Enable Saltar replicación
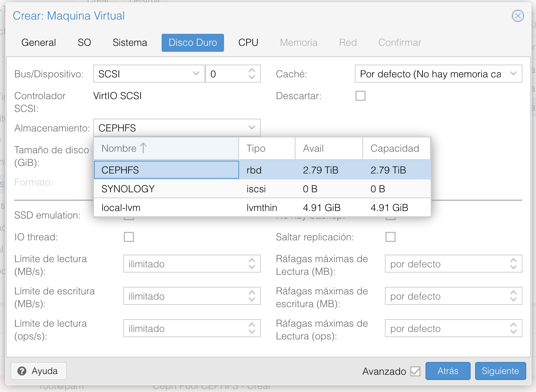The height and width of the screenshot is (392, 536). [x=391, y=237]
